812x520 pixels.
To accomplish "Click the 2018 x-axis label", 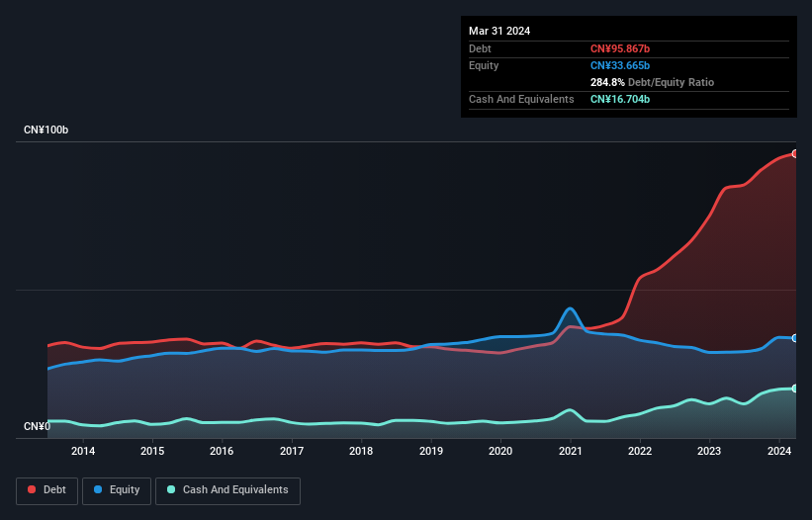I will pos(361,451).
